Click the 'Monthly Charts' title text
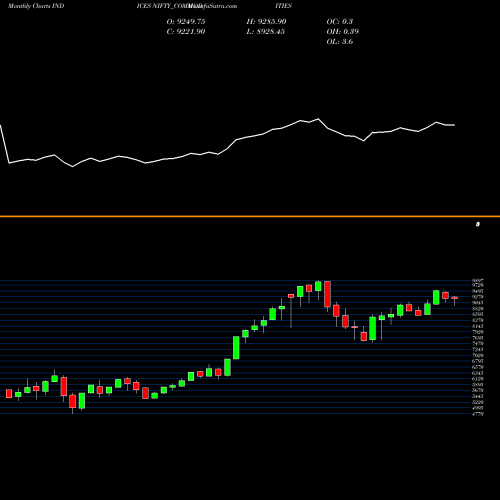 29,6
